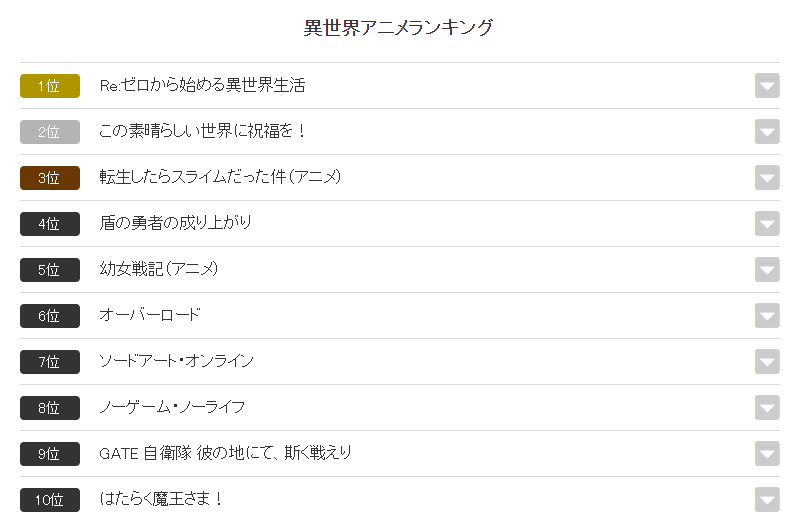Expand the 転生したらスライムだった件 row arrow
794x521 pixels.
tap(767, 178)
